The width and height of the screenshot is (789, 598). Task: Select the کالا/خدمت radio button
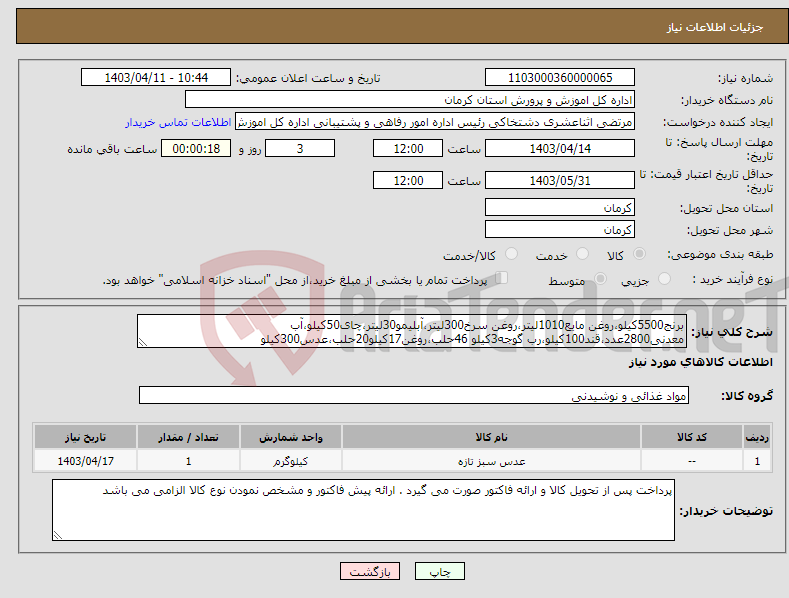511,254
